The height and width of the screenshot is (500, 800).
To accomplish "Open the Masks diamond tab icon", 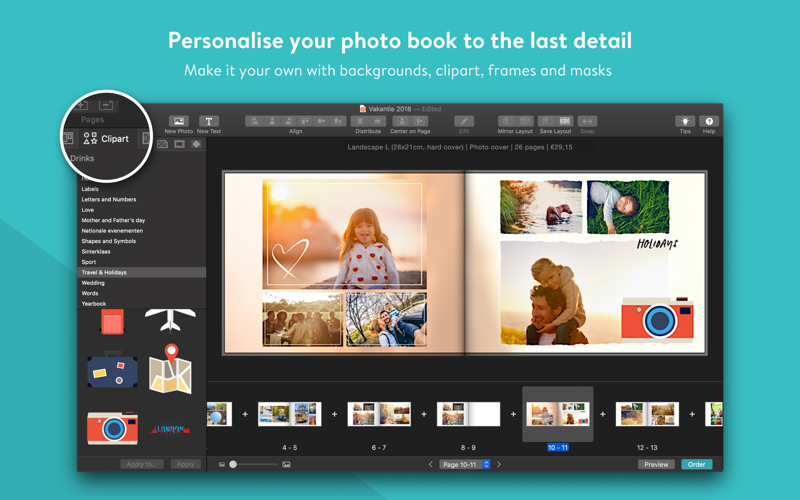I will (196, 144).
